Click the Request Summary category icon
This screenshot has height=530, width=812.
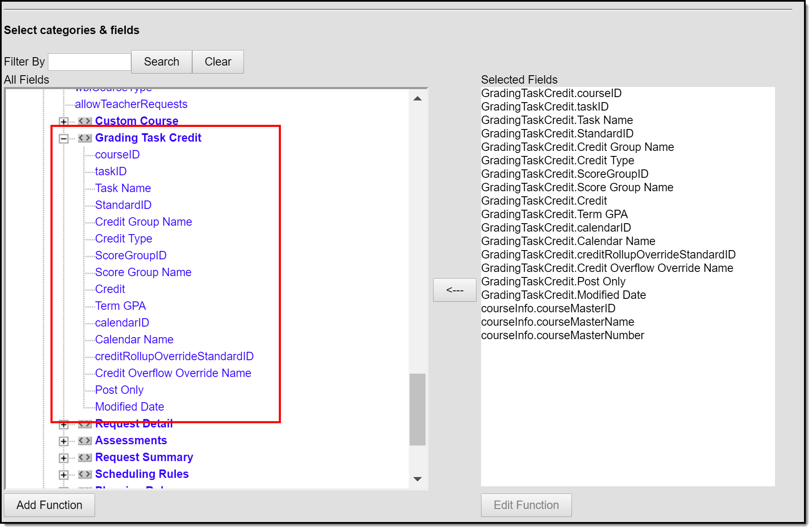point(85,457)
